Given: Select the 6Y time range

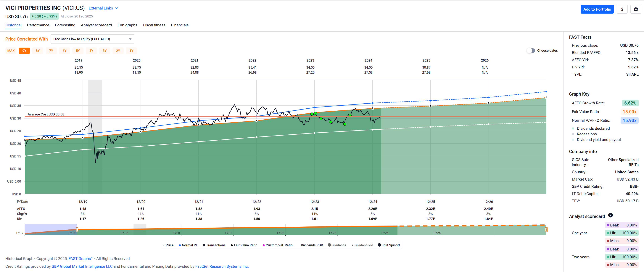Looking at the screenshot, I should point(65,51).
